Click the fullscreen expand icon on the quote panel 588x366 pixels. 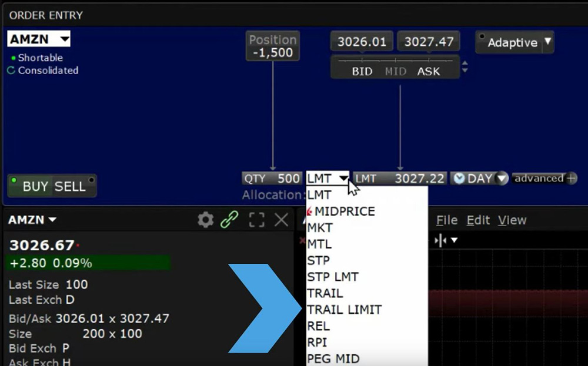click(x=256, y=220)
